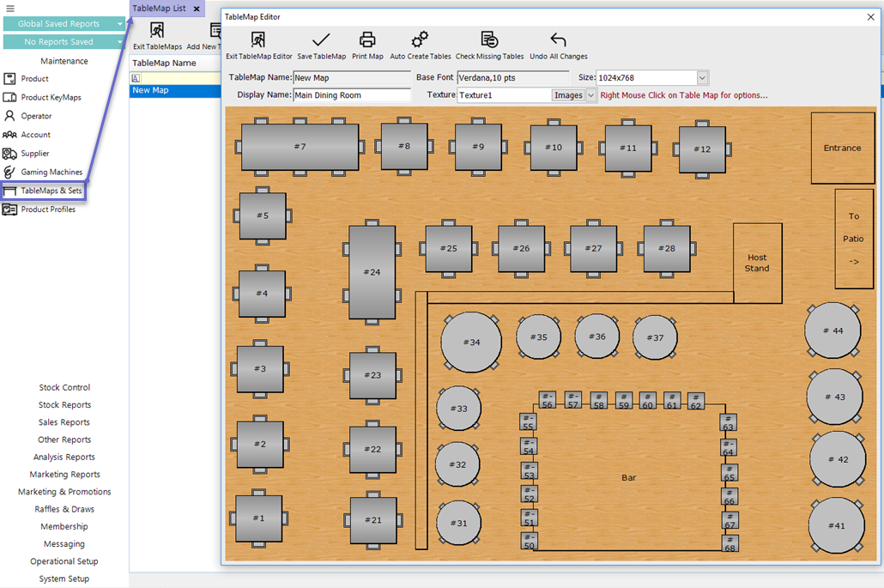Select New Map row in TableMap List
884x588 pixels.
[175, 90]
